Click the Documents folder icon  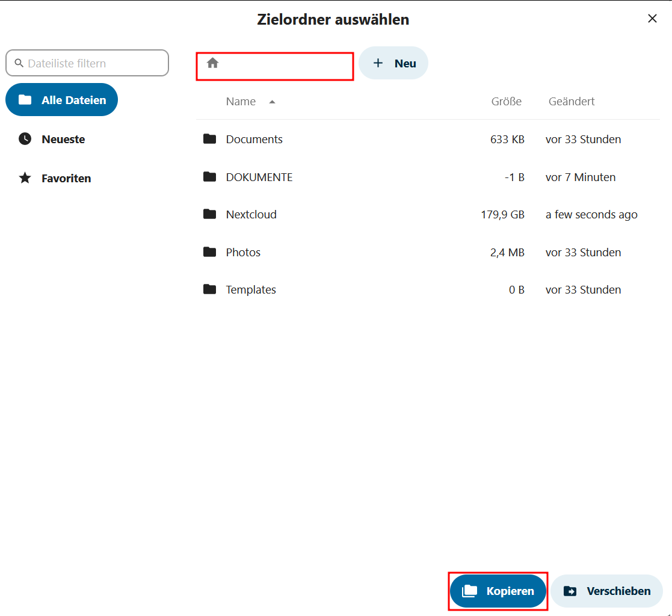point(209,139)
